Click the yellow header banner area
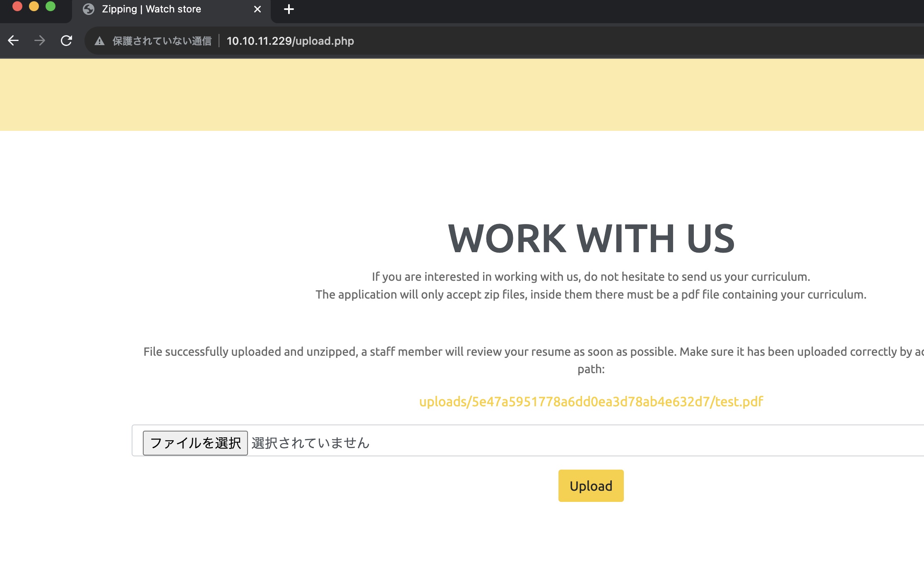 (462, 95)
